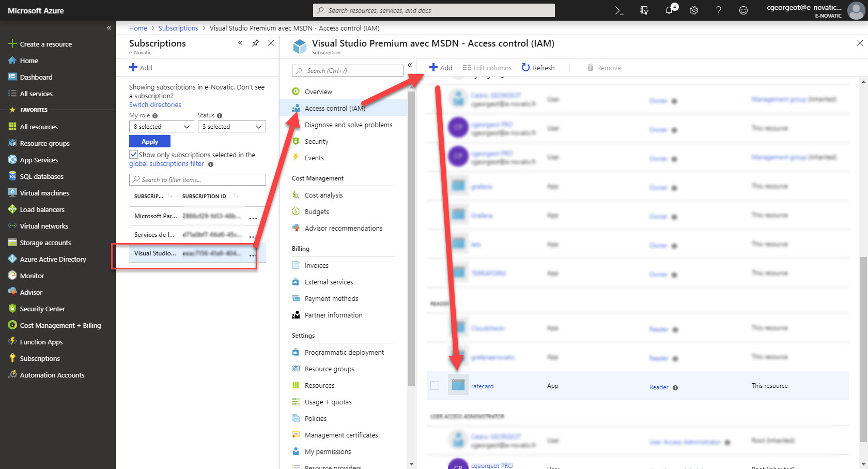The height and width of the screenshot is (469, 868).
Task: Open Cloud Shell from the top bar
Action: [619, 10]
